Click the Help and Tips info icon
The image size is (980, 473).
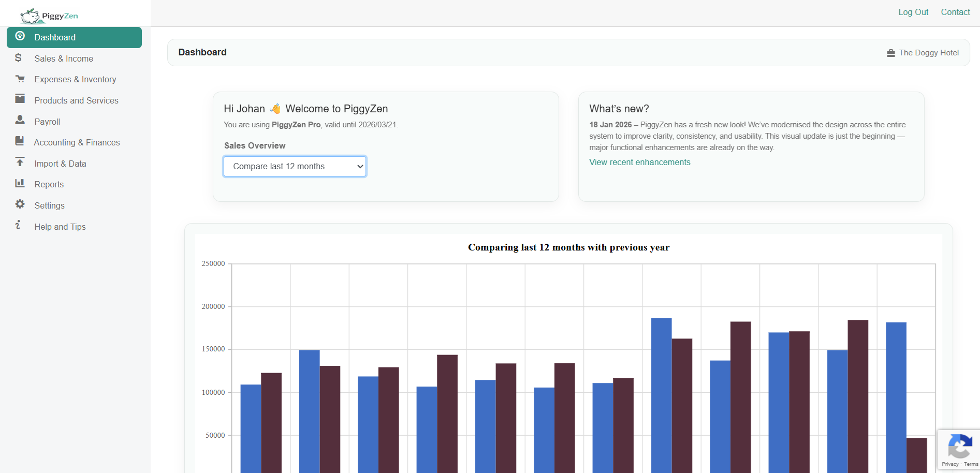point(19,225)
